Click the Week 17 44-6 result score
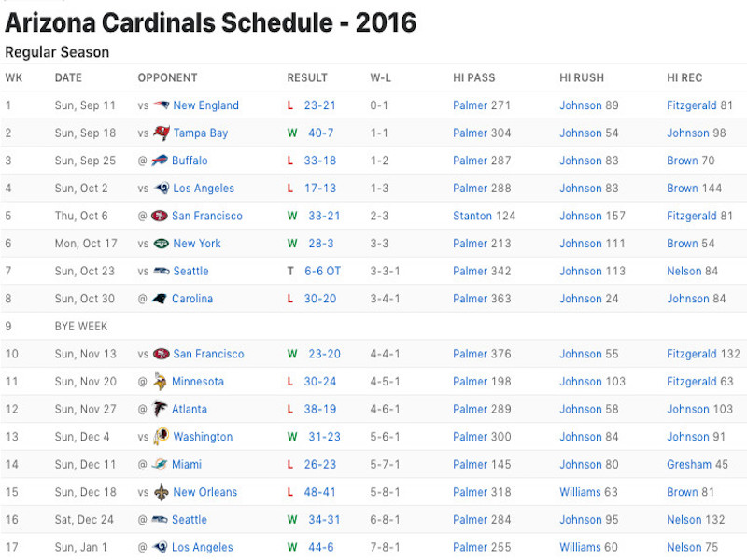Viewport: 747px width, 560px height. tap(321, 547)
